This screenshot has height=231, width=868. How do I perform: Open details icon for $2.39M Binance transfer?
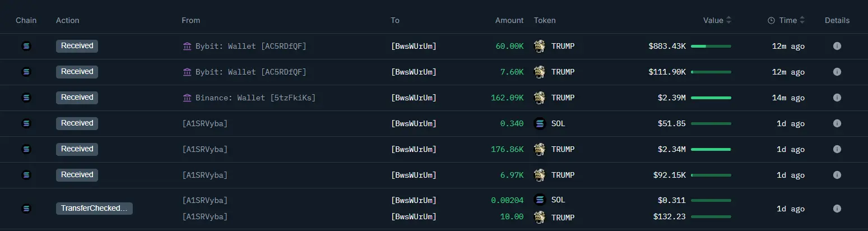(x=837, y=98)
